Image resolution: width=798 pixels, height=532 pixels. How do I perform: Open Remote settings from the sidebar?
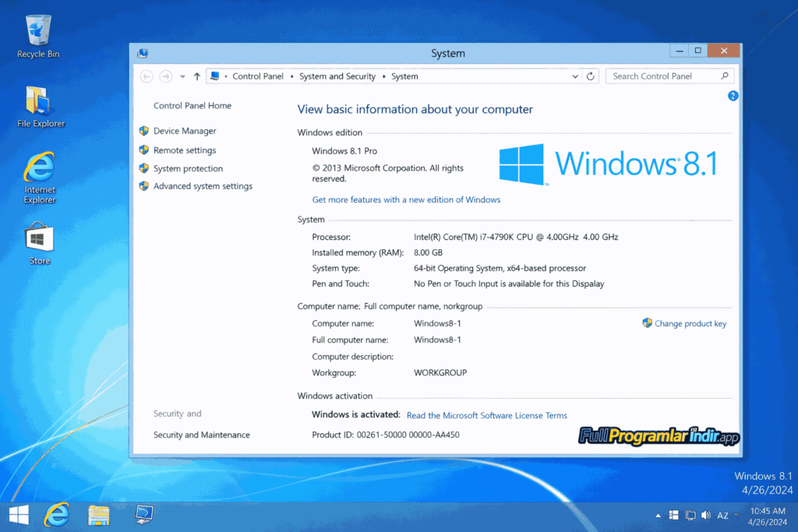click(x=185, y=150)
